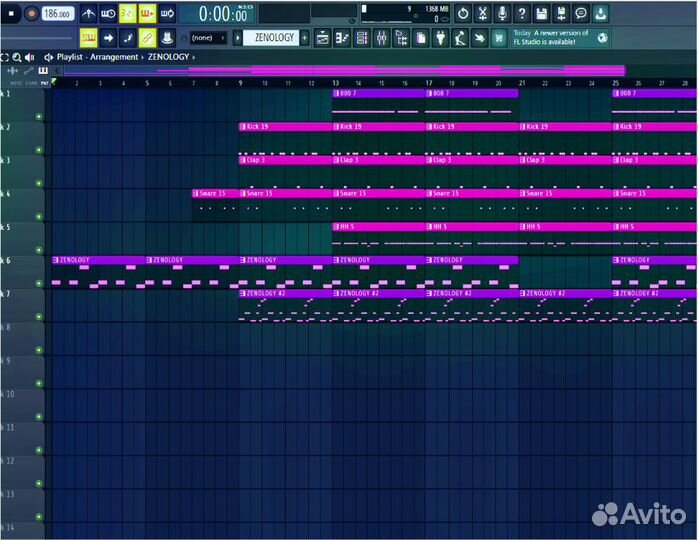Toggle step editing mode icon
The height and width of the screenshot is (540, 698).
click(127, 38)
